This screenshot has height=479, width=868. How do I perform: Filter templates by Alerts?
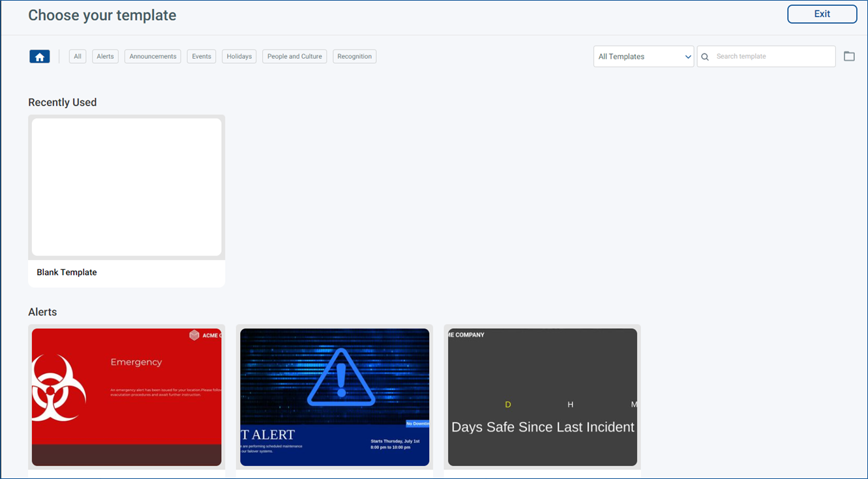(x=105, y=57)
